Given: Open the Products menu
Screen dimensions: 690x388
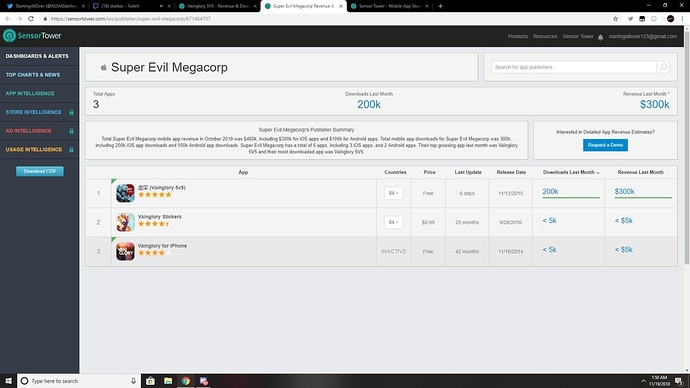Looking at the screenshot, I should pyautogui.click(x=518, y=36).
